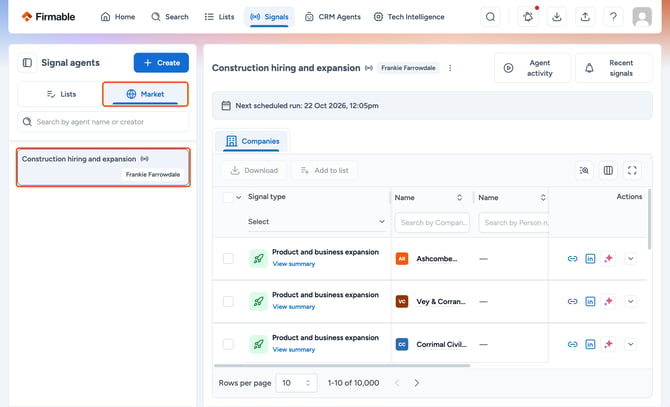Click the AI sparkle icon for Vey & Corran row
The width and height of the screenshot is (670, 407).
coord(608,301)
